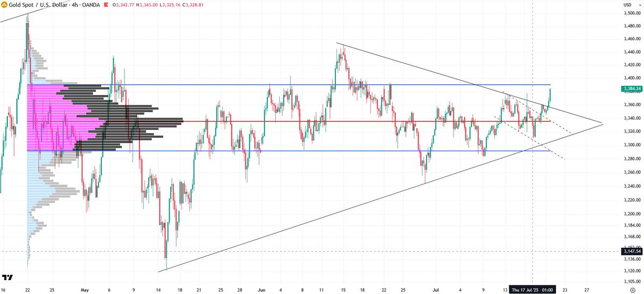Click the 3,500.00 price axis label
Screen dimensions: 644x294
[x=631, y=13]
